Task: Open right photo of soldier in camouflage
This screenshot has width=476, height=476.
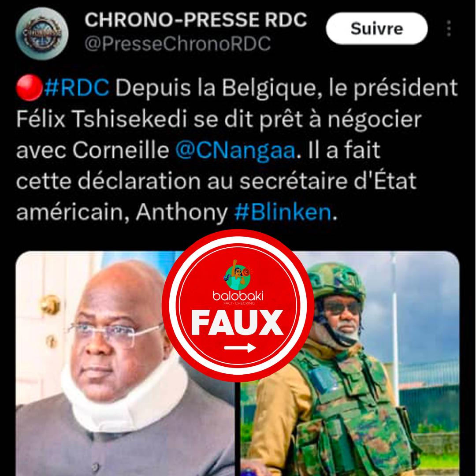Action: (x=349, y=363)
